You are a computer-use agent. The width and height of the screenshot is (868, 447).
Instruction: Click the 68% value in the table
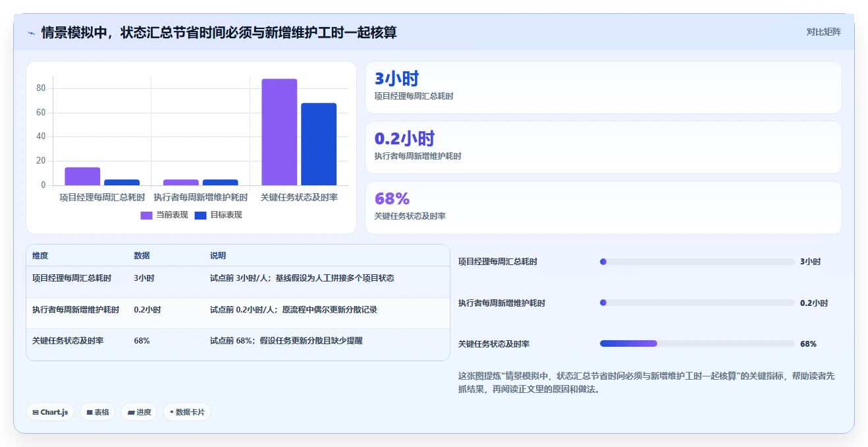[x=142, y=341]
